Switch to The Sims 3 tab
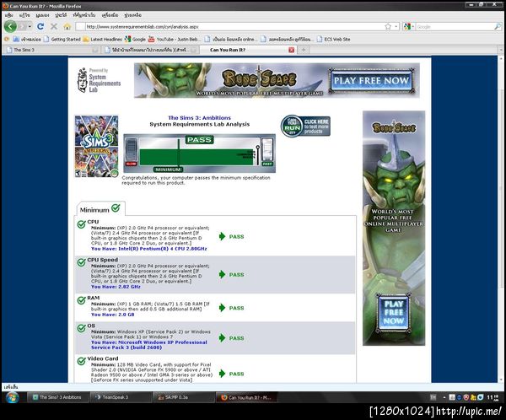 pos(51,50)
